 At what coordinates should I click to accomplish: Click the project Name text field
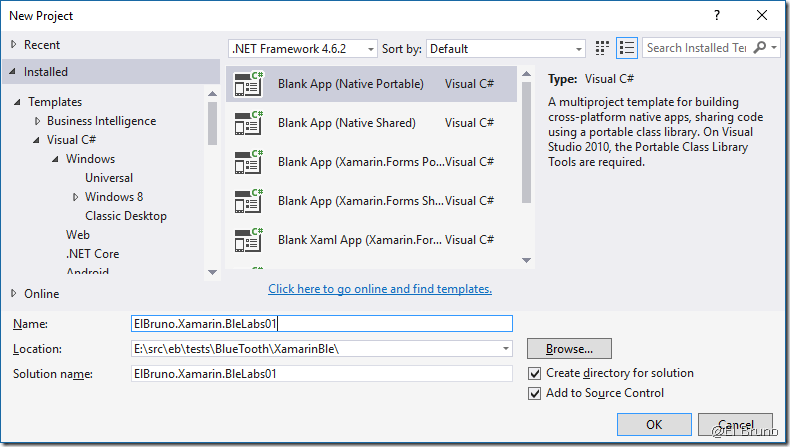(x=321, y=323)
